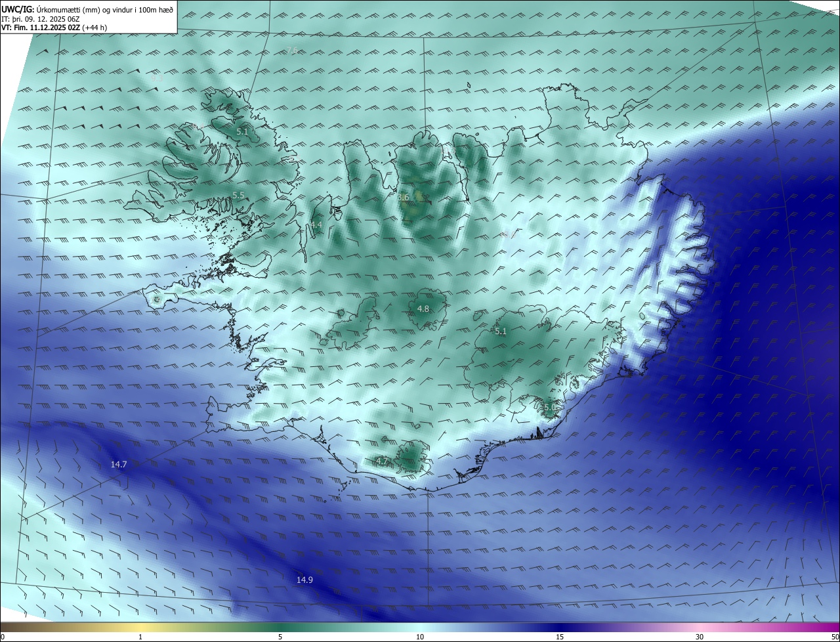
Task: Click the 15 tick on the color scale
Action: 560,637
